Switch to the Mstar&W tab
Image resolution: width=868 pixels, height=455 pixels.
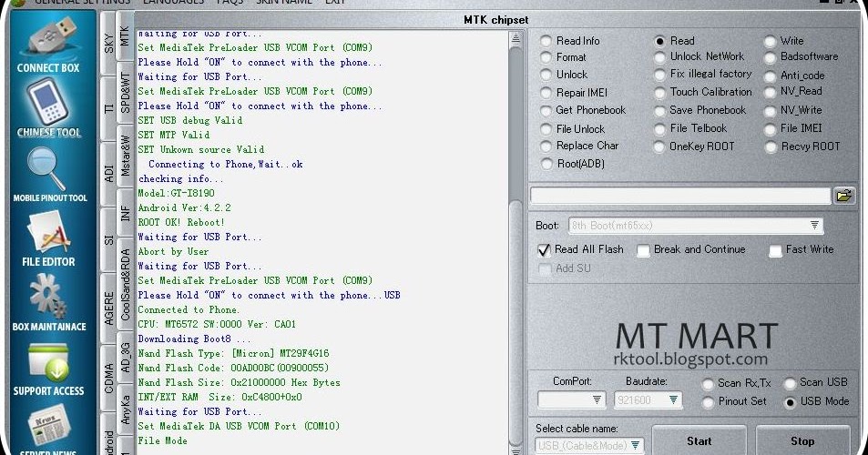(125, 156)
